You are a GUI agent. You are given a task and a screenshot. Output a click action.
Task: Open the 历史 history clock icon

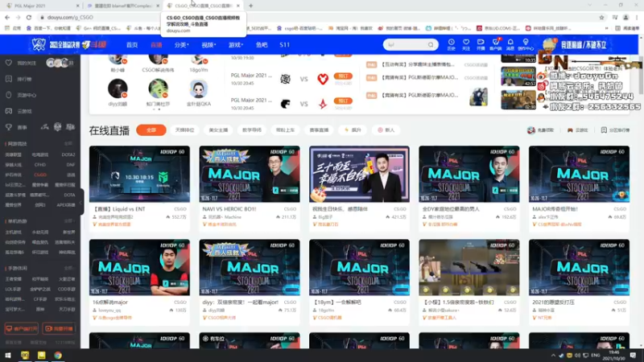(x=451, y=44)
